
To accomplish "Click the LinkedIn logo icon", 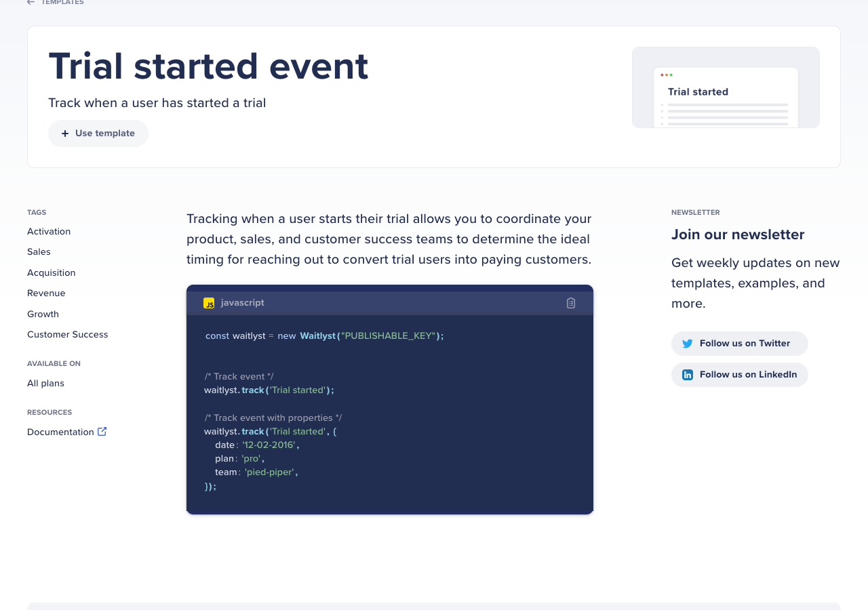I will 688,375.
